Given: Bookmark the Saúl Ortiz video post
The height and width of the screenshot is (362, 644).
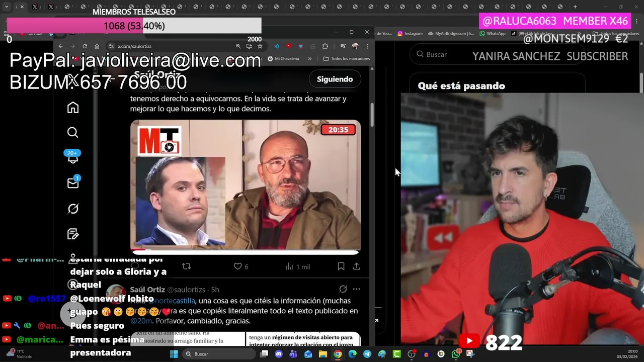Looking at the screenshot, I should (341, 266).
